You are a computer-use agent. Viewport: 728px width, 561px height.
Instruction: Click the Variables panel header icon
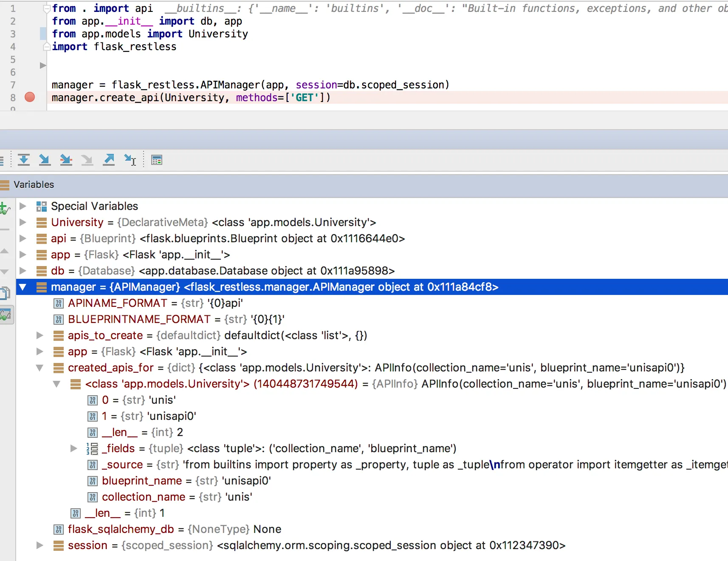point(5,184)
